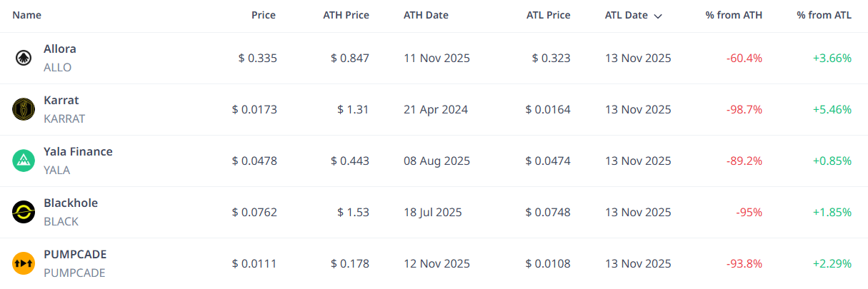Open the Allora coin name link

(x=60, y=49)
